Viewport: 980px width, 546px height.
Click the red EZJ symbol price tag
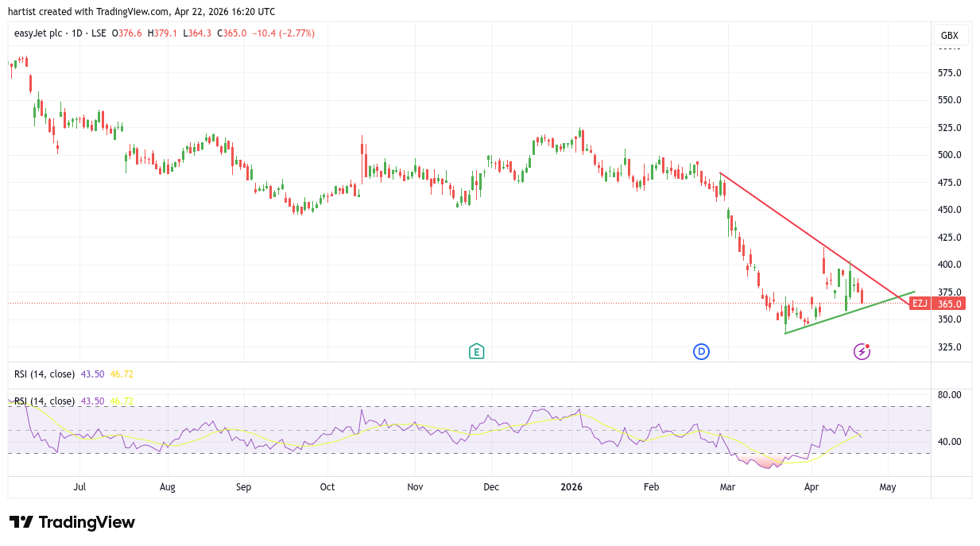click(920, 304)
